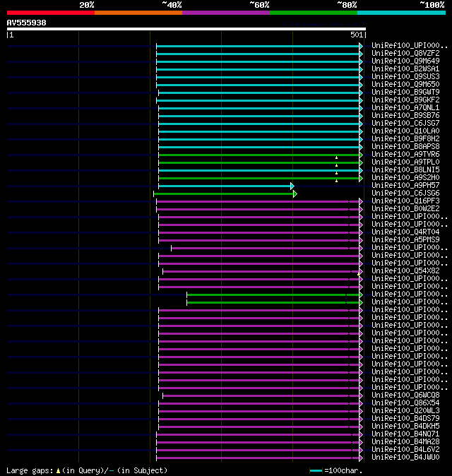Click the cyan arrowhead ending the A9PH57 alignment
452x476 pixels.
(292, 186)
